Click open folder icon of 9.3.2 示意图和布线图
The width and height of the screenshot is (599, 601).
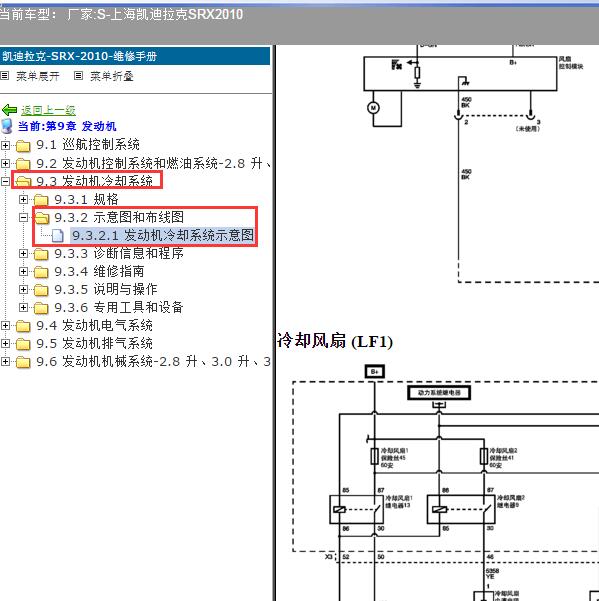coord(41,218)
